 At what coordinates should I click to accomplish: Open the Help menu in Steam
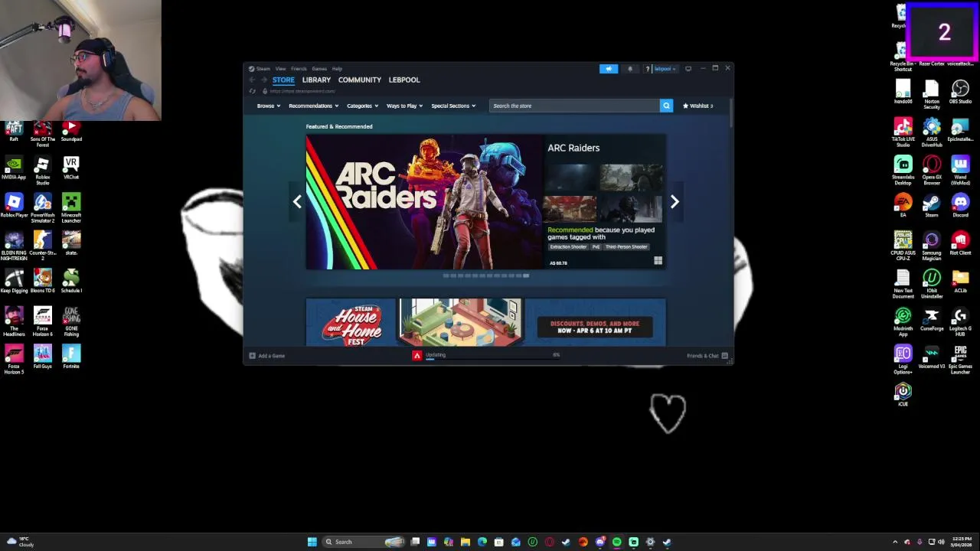pyautogui.click(x=337, y=69)
